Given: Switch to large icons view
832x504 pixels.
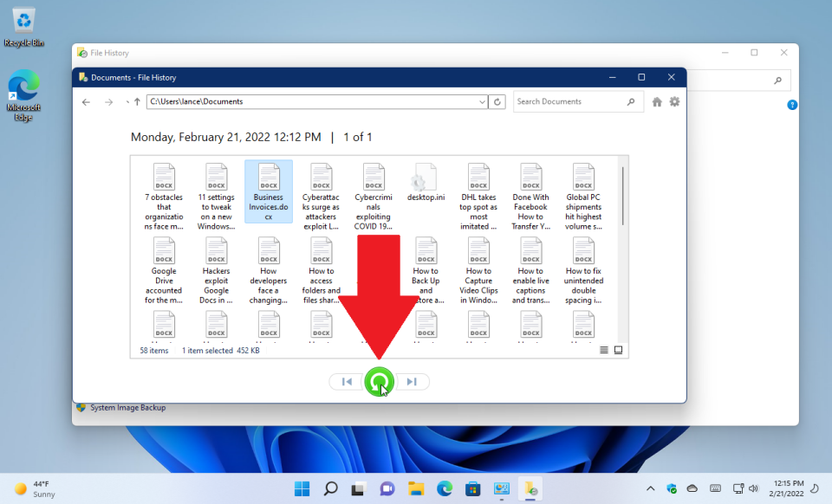Looking at the screenshot, I should point(618,350).
